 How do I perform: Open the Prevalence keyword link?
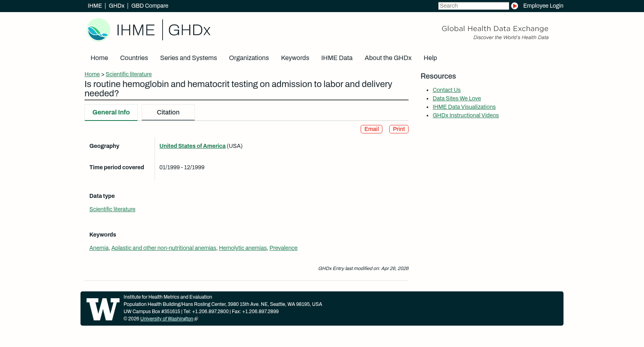coord(283,248)
